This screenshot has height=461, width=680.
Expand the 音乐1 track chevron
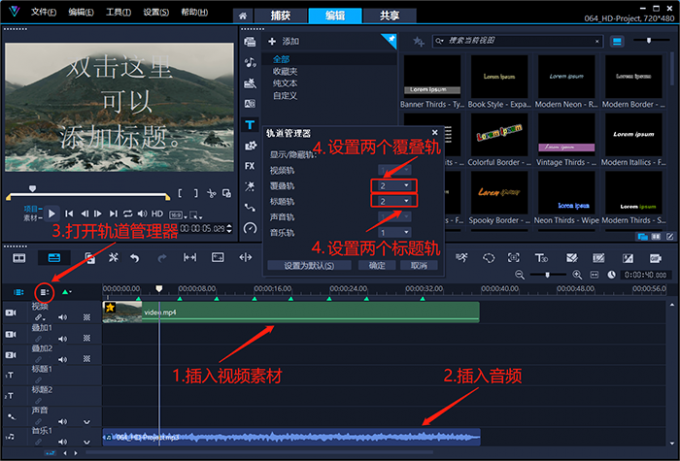point(87,442)
